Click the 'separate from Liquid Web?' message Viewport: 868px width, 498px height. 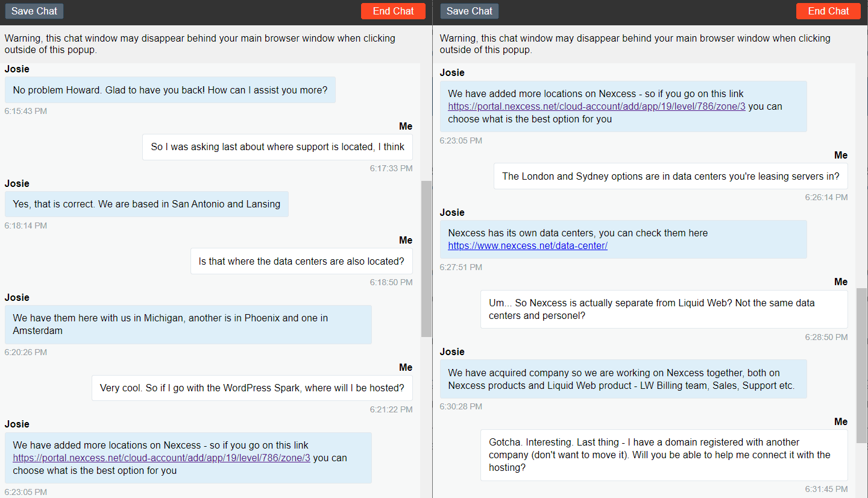tap(664, 309)
